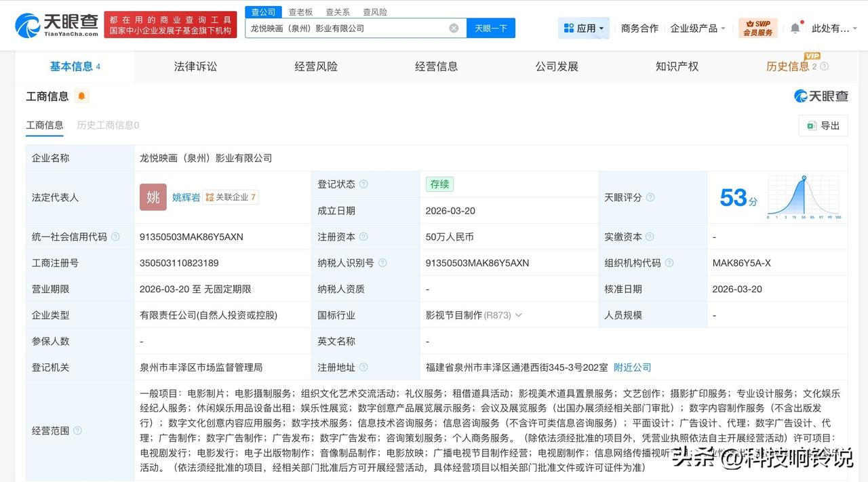
Task: Open the 附近公司 link
Action: 632,367
